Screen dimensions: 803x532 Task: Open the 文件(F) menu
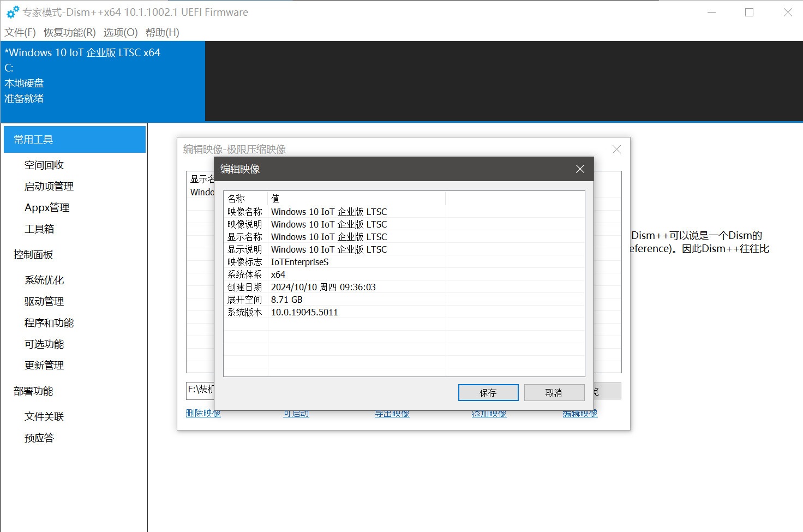20,32
